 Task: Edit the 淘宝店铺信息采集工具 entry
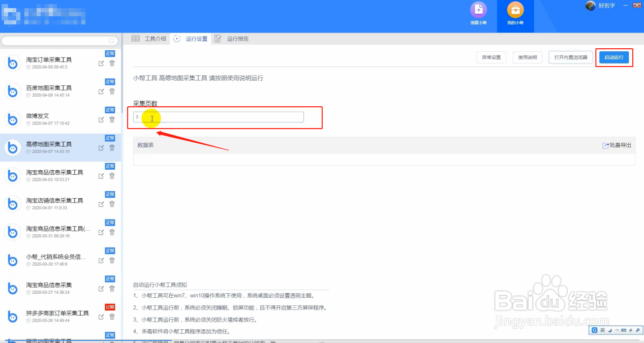101,204
